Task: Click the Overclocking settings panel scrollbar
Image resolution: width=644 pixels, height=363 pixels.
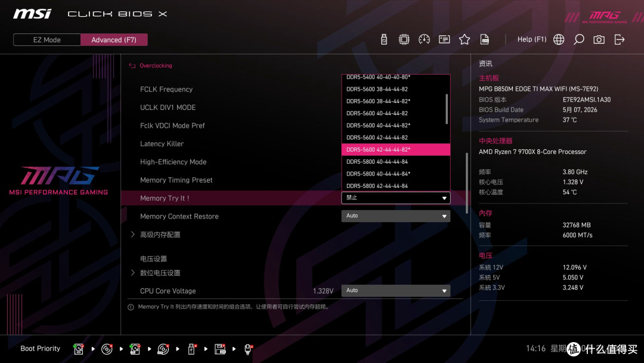Action: coord(467,183)
